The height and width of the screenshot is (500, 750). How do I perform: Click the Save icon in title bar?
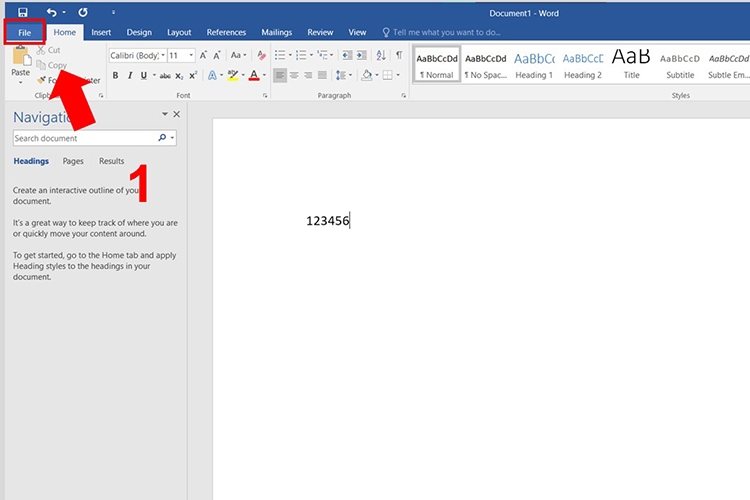22,12
